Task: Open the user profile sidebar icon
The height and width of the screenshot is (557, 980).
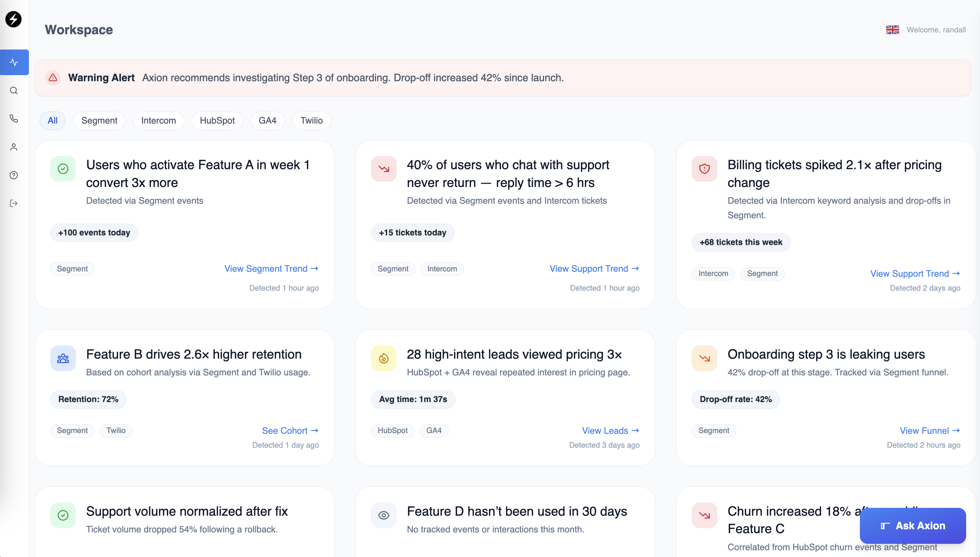Action: (14, 147)
